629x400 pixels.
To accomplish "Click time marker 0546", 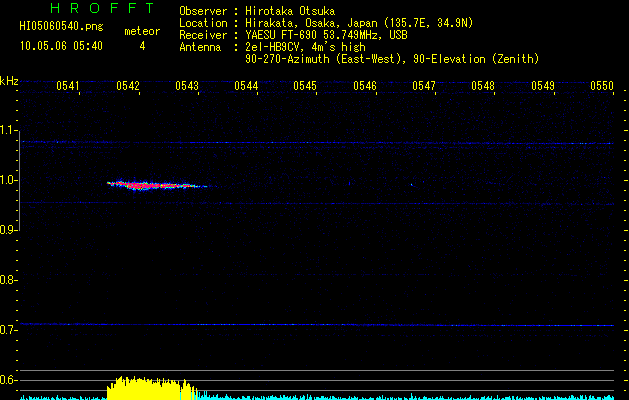I will [365, 86].
